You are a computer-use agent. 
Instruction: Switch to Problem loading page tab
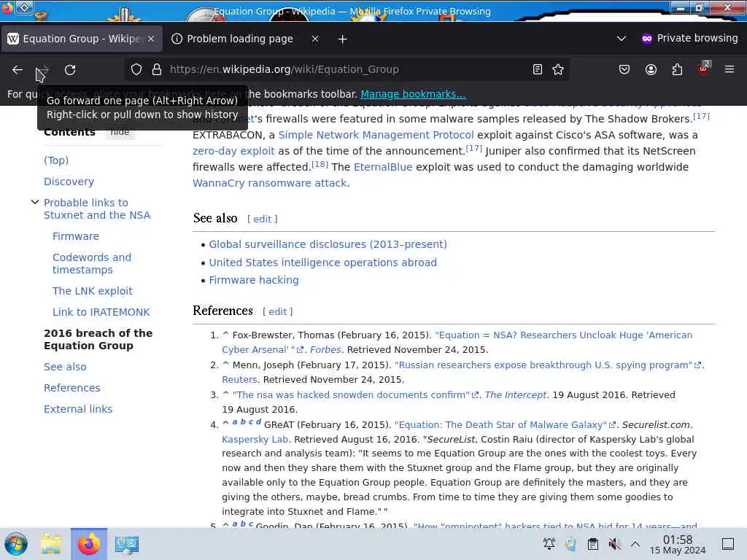click(x=246, y=39)
